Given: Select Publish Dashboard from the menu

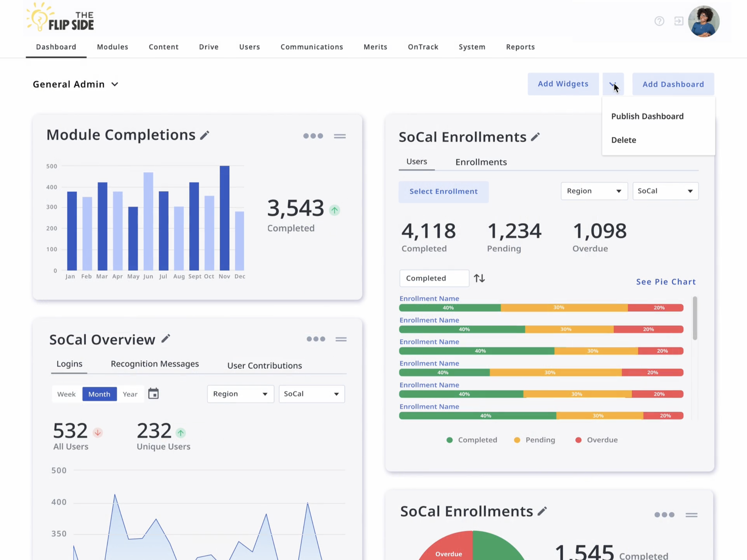Looking at the screenshot, I should pyautogui.click(x=647, y=116).
